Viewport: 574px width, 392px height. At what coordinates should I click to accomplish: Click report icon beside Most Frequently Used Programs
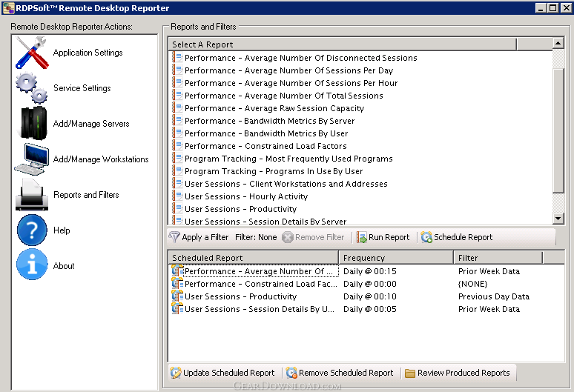click(x=177, y=159)
